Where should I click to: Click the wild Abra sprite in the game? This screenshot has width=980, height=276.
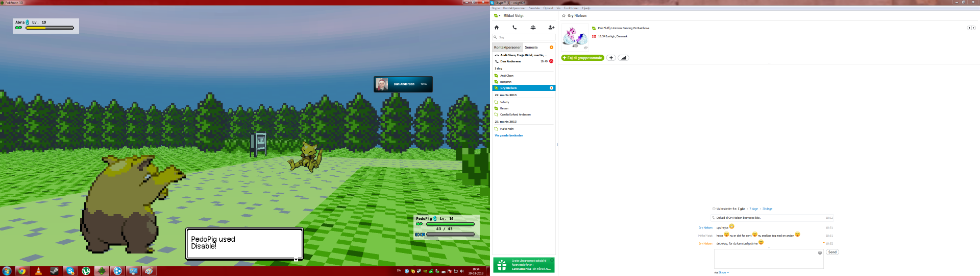pos(306,156)
